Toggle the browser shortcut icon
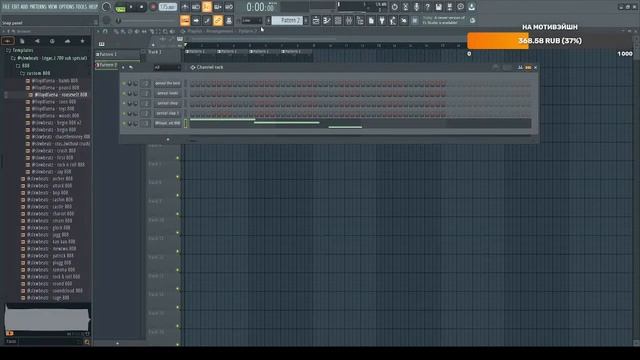Viewport: 640px width, 360px height. [x=360, y=20]
